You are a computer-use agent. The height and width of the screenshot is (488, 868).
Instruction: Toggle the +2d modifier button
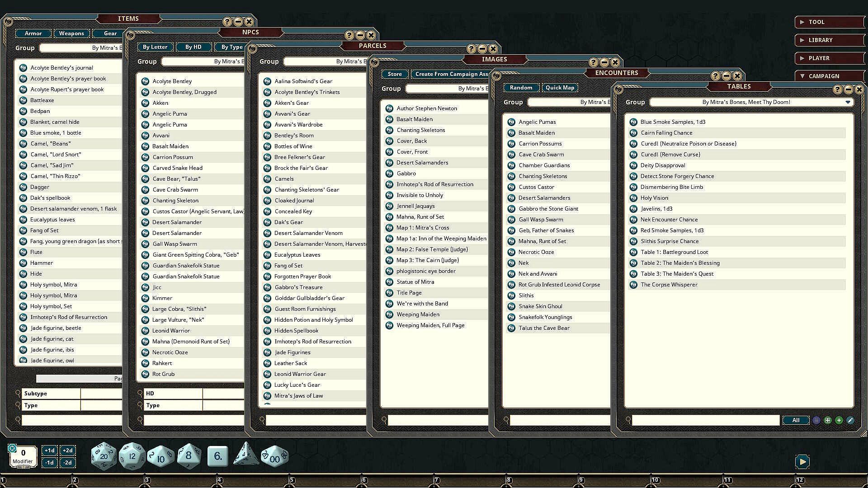(67, 450)
